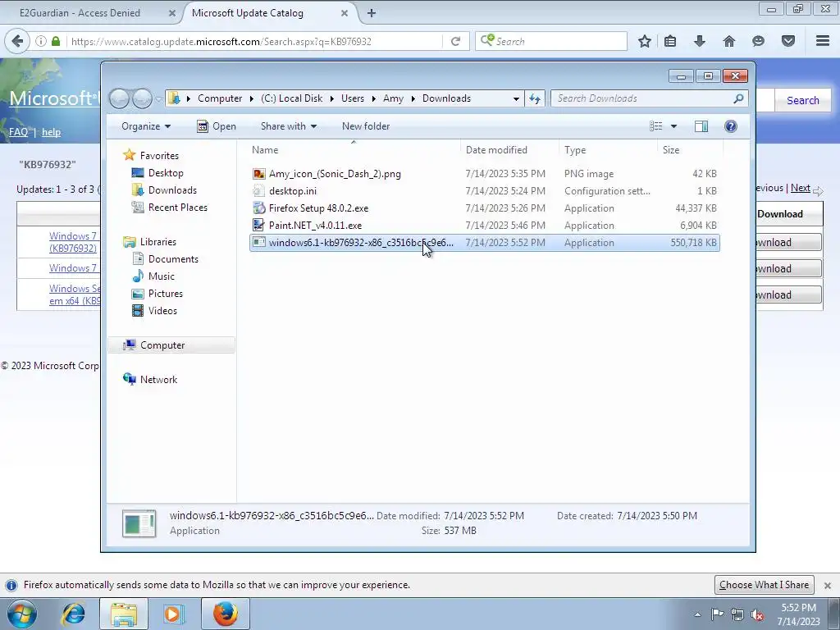This screenshot has height=630, width=840.
Task: Expand the arrow after Users in breadcrumb
Action: 373,98
